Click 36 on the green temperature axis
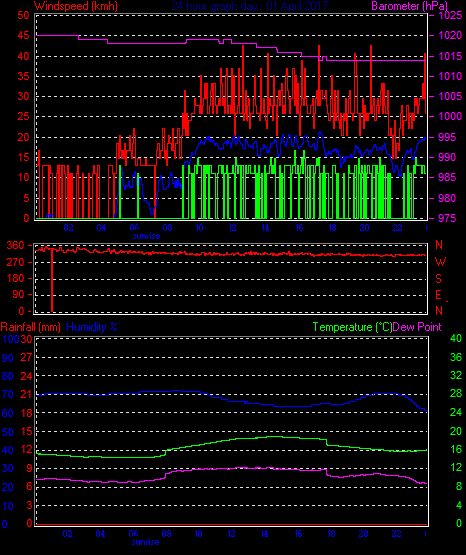This screenshot has height=555, width=466. tap(456, 357)
